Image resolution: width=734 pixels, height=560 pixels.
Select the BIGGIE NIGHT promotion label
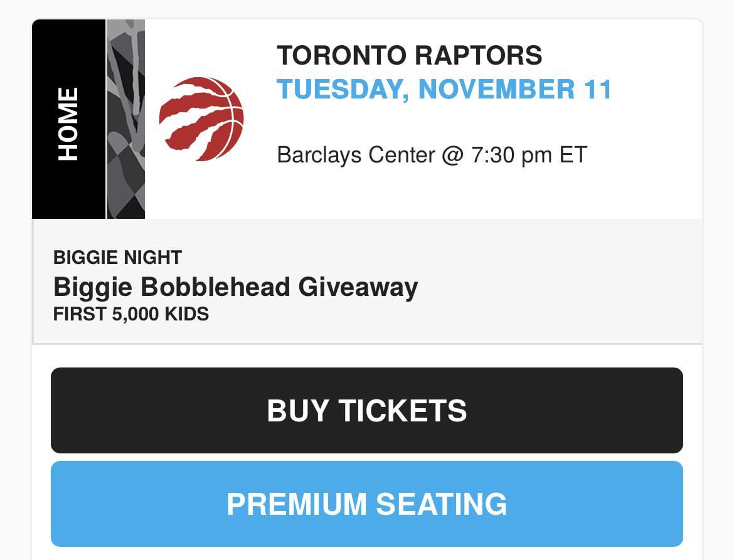coord(117,257)
